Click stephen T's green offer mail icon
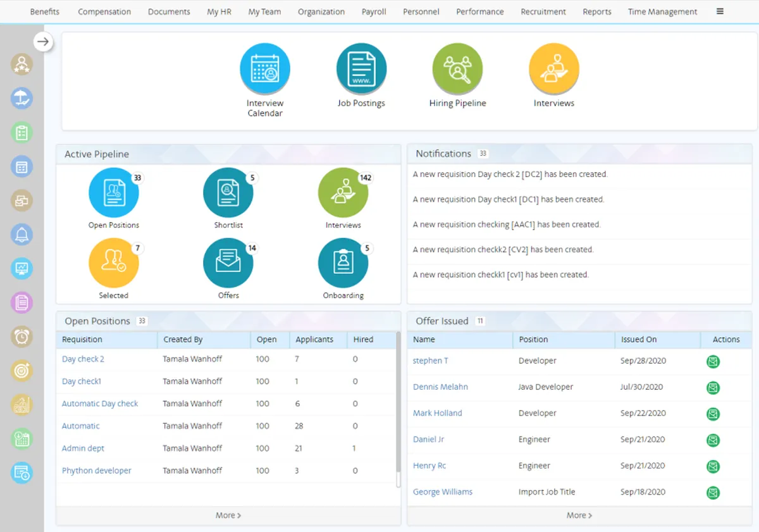 pyautogui.click(x=713, y=361)
